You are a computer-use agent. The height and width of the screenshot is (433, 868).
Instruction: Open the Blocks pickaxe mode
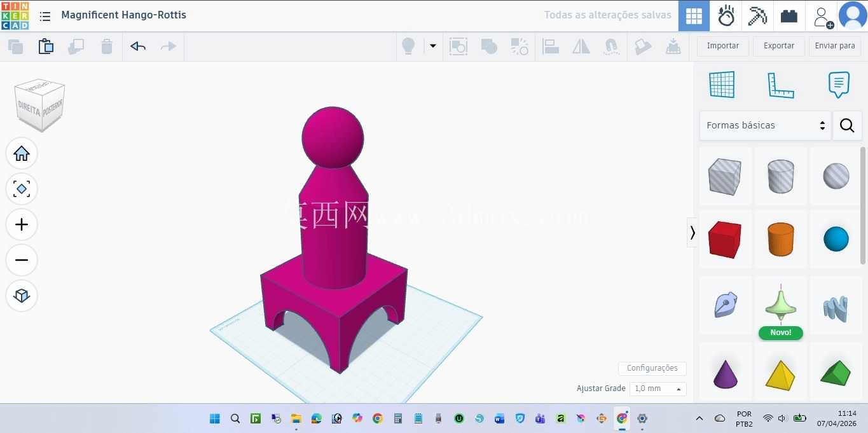pos(757,16)
